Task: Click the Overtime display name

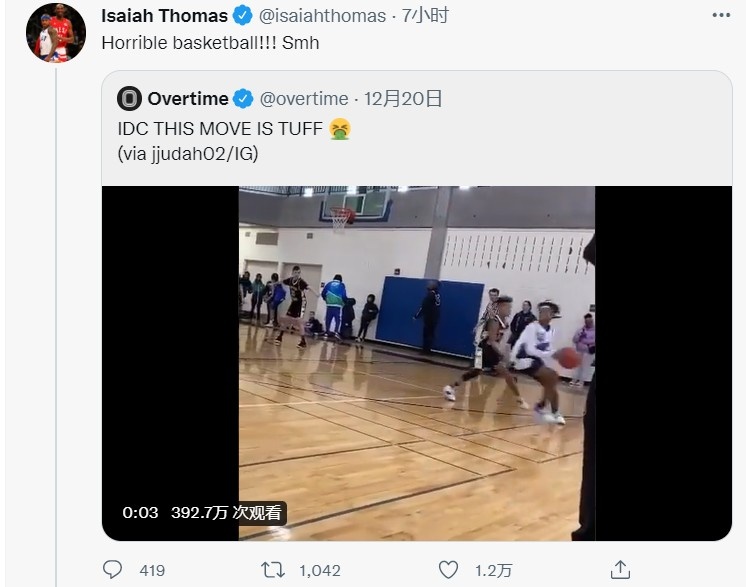Action: (x=188, y=99)
